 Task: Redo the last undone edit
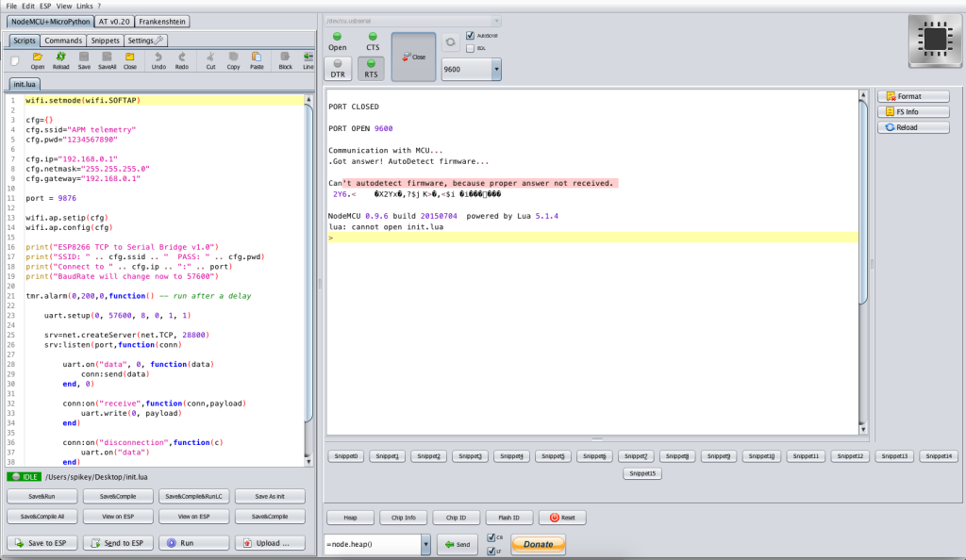tap(182, 60)
